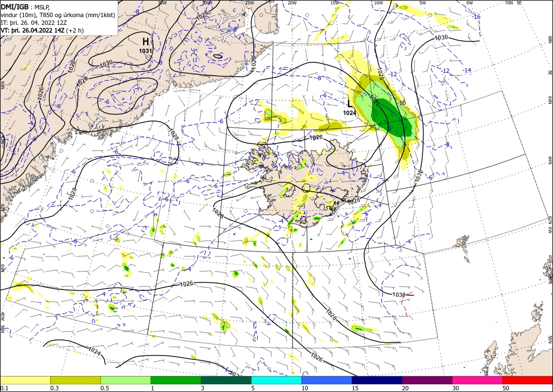Click the olive 0.3–0.5 legend swatch

click(75, 380)
